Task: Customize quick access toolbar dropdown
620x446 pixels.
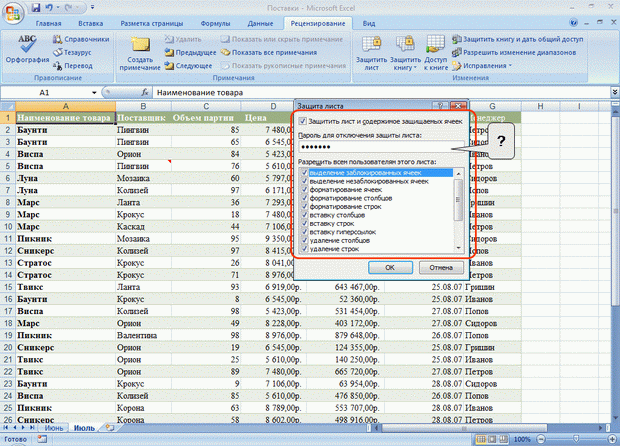Action: pyautogui.click(x=92, y=8)
